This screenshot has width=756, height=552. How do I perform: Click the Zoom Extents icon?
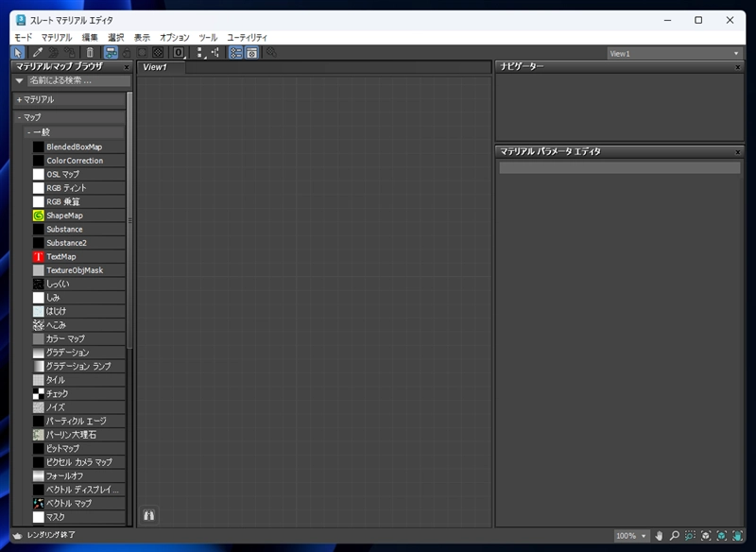pyautogui.click(x=706, y=536)
